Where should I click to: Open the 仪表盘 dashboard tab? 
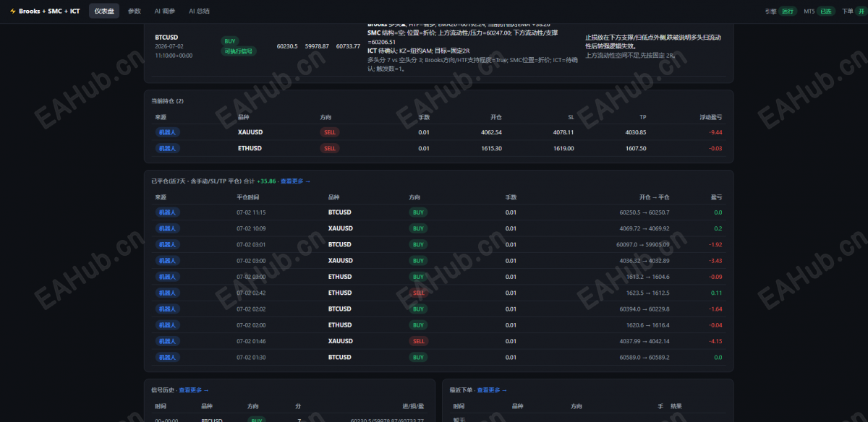click(x=104, y=12)
